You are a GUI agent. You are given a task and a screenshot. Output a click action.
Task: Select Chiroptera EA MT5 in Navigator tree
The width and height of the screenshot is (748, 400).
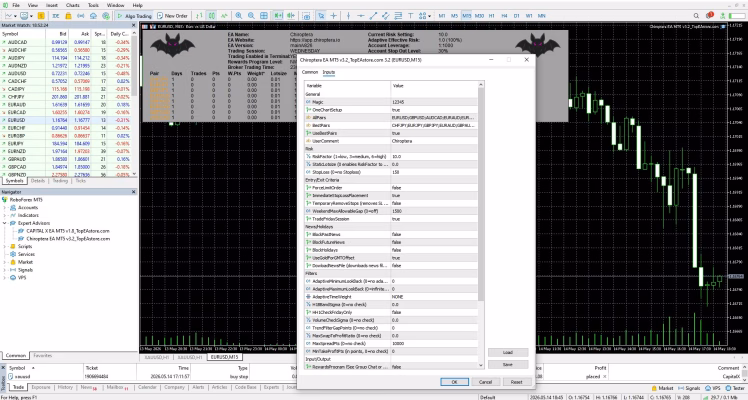pos(68,239)
